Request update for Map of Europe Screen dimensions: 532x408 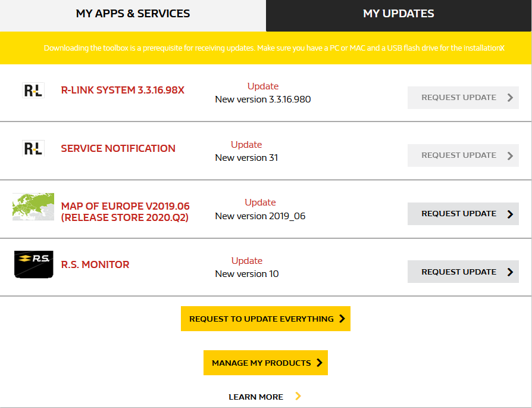(x=463, y=214)
